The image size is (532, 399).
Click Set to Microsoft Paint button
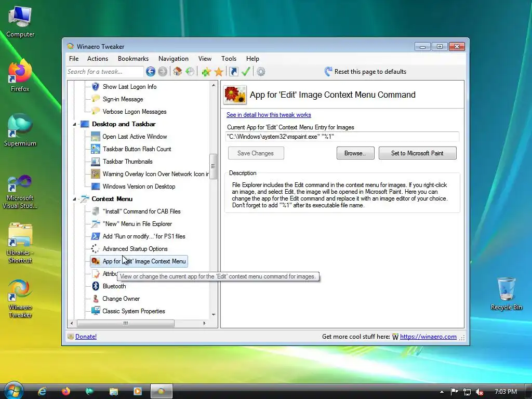click(417, 153)
